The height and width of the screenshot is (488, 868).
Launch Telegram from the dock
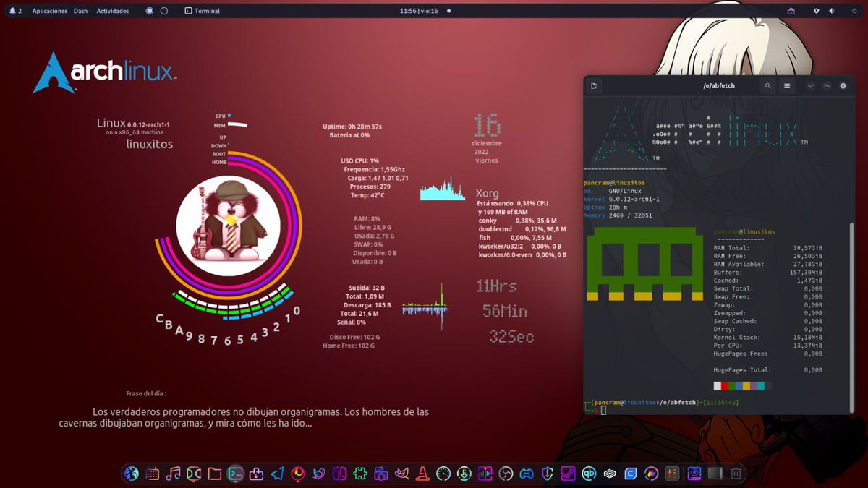277,474
